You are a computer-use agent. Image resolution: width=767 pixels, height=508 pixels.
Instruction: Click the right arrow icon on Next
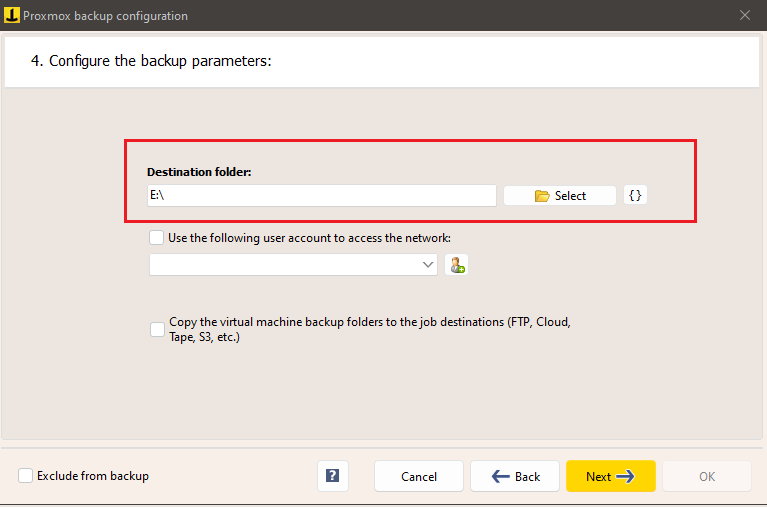(626, 477)
